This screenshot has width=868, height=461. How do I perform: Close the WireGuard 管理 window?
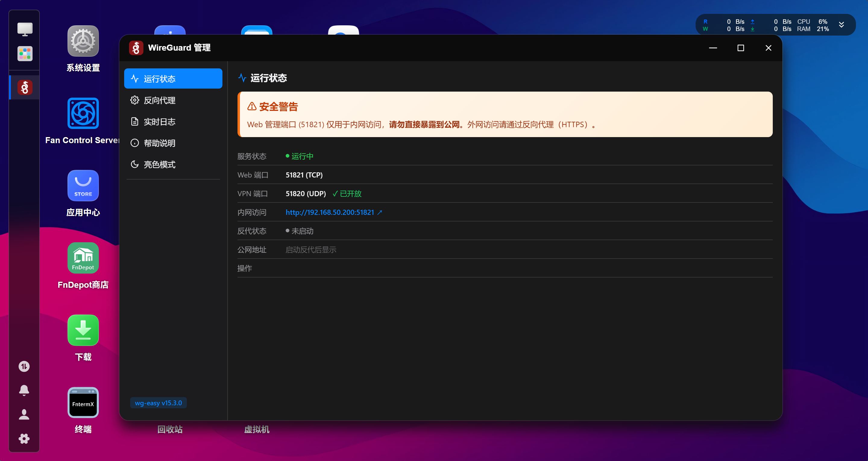tap(768, 48)
